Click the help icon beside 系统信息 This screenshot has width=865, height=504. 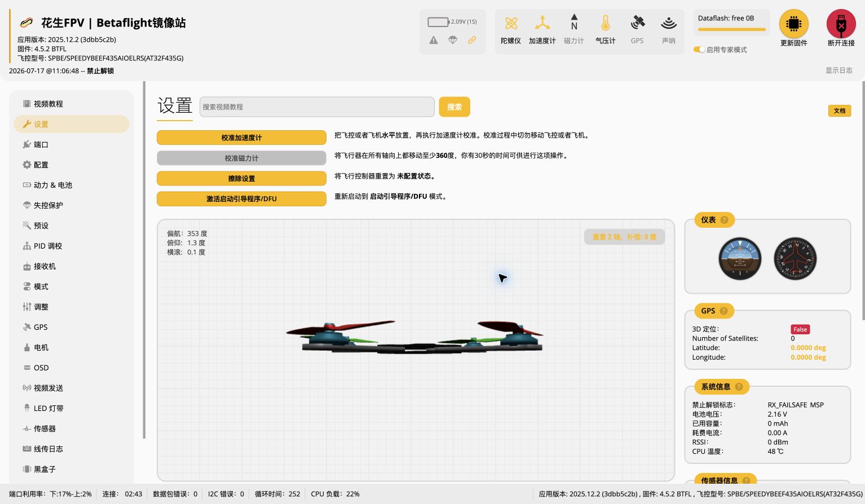coord(739,387)
